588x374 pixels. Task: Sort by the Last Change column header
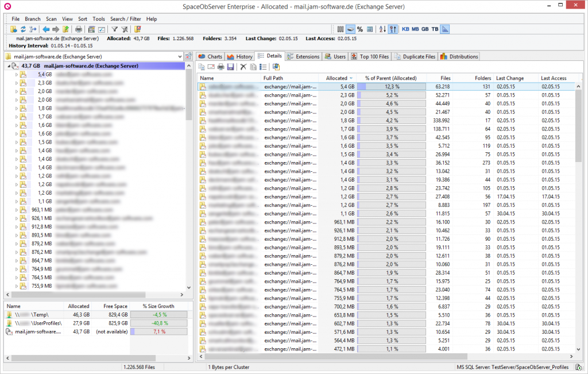pyautogui.click(x=516, y=78)
